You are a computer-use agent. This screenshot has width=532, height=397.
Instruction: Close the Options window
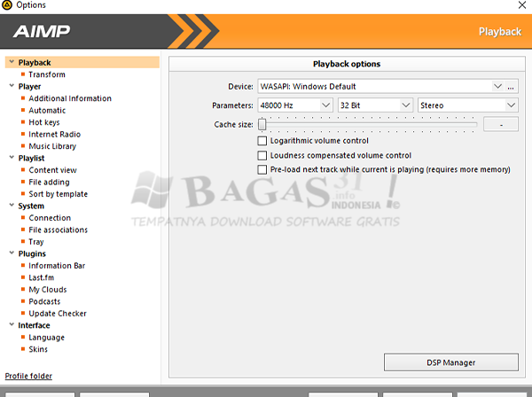[x=522, y=5]
